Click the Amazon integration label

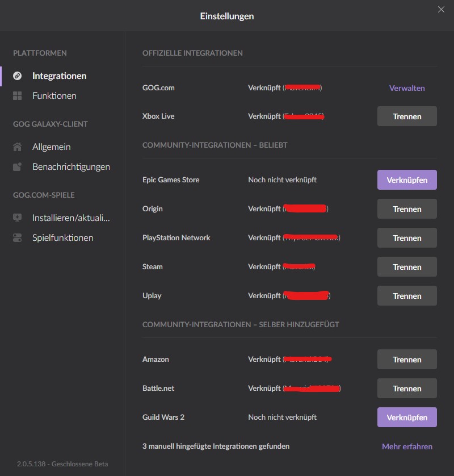coord(155,360)
